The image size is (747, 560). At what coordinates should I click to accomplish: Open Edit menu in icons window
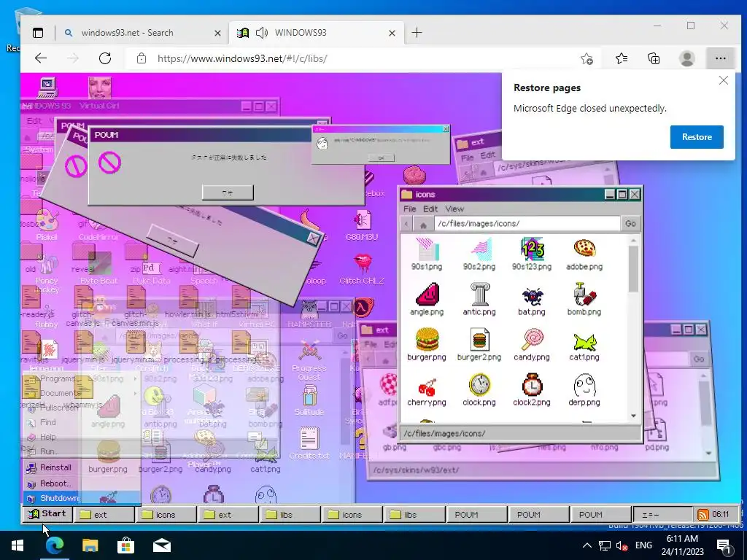point(430,209)
